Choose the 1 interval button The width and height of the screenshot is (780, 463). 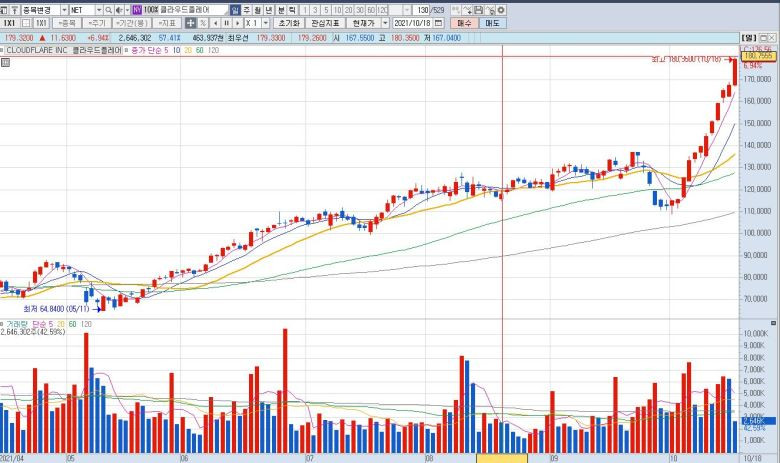click(x=305, y=10)
